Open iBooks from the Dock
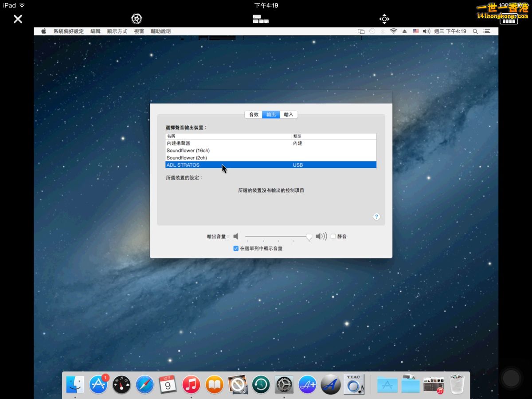 pos(215,384)
